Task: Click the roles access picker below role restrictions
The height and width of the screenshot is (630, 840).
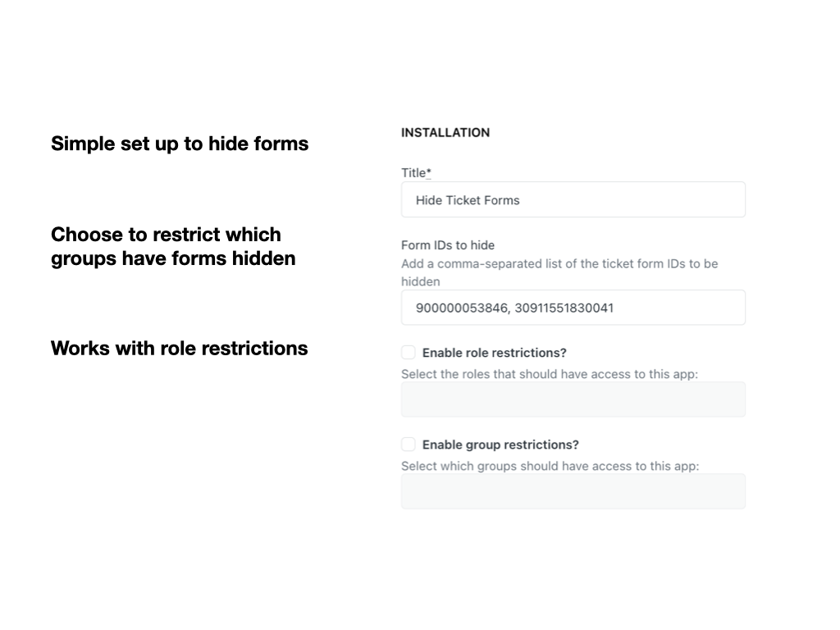Action: click(573, 399)
